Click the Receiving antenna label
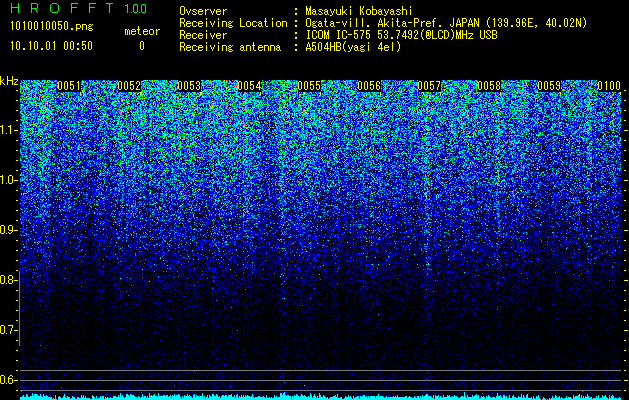The image size is (629, 400). [230, 47]
